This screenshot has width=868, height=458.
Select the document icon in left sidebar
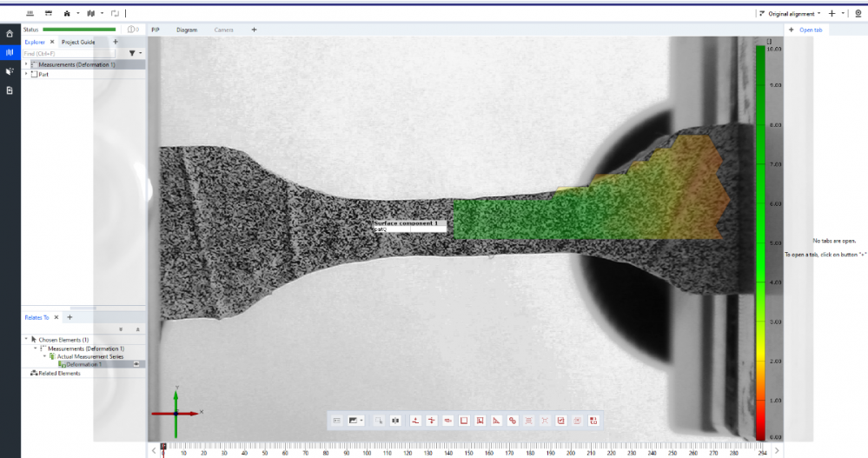pos(10,90)
